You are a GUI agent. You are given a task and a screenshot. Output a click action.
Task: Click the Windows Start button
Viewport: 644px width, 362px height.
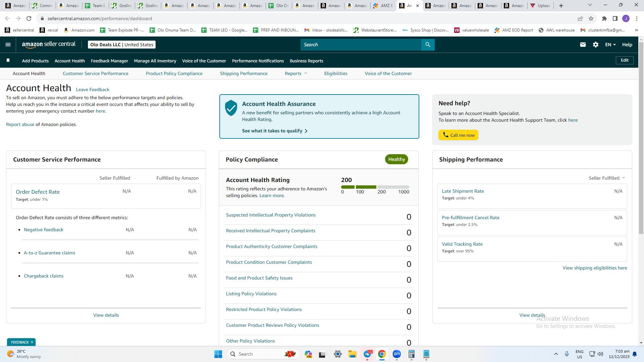[218, 354]
